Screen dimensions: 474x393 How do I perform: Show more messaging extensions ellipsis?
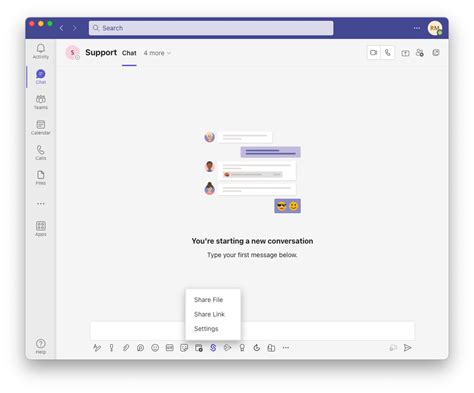click(286, 348)
